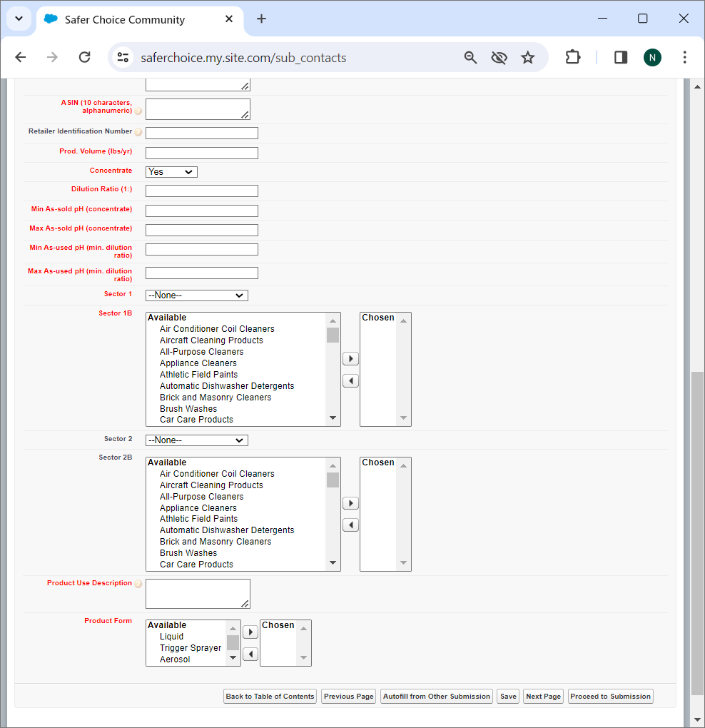Click the page vertical scrollbar thumb

point(697,535)
